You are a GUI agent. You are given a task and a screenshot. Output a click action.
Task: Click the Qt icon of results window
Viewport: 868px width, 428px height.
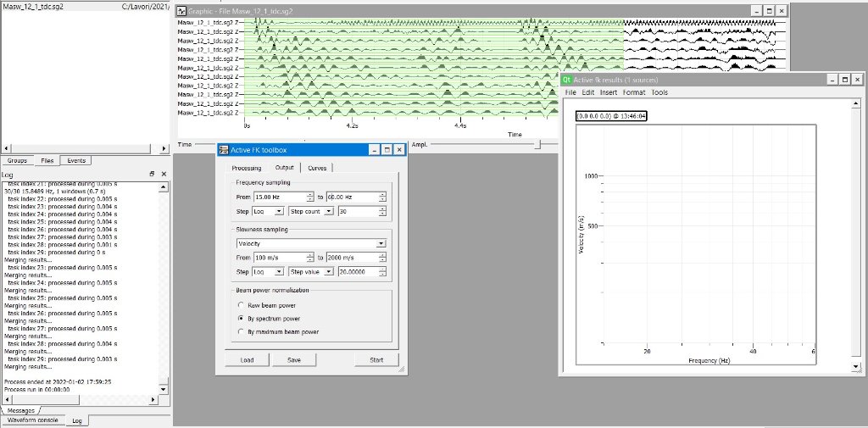pyautogui.click(x=567, y=80)
